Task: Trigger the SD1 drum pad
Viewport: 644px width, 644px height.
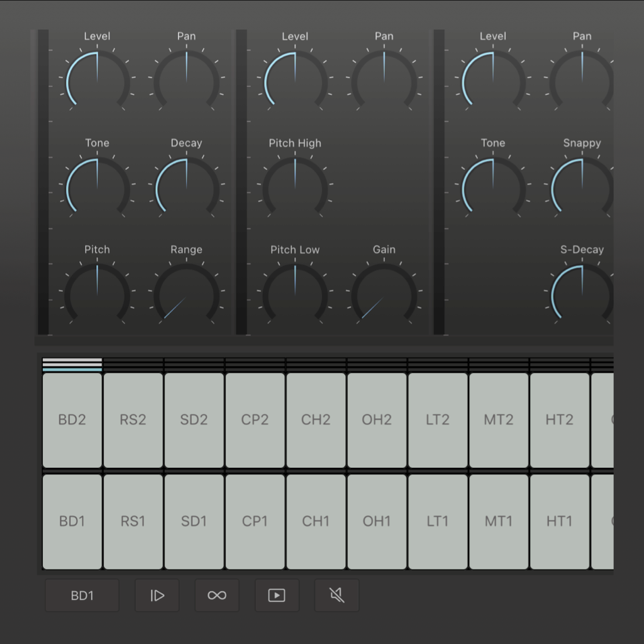Action: point(194,521)
